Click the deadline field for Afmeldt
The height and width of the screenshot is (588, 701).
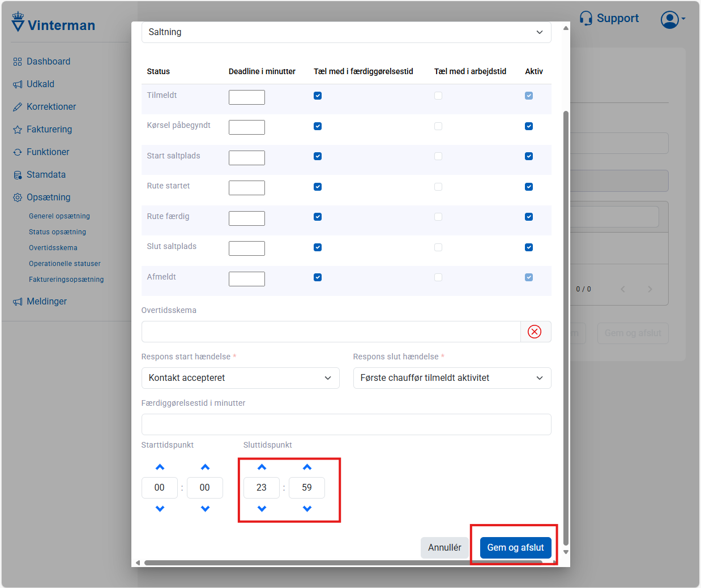click(x=247, y=279)
